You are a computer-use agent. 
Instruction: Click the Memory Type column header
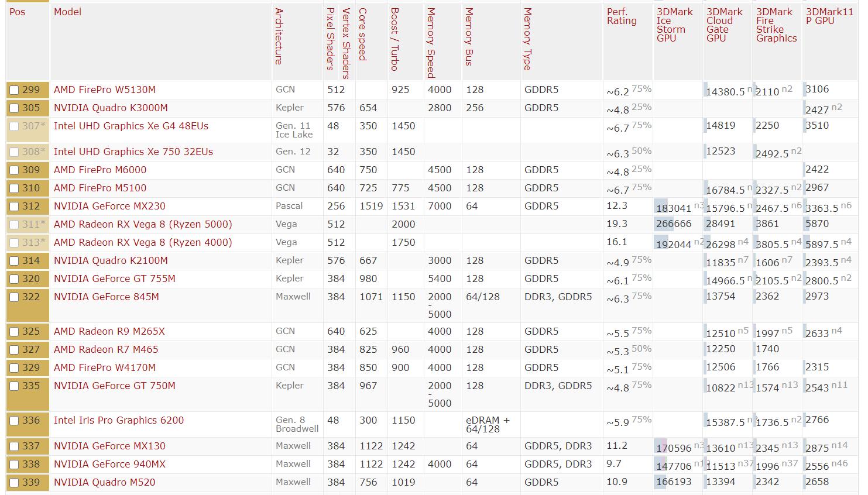tap(527, 39)
